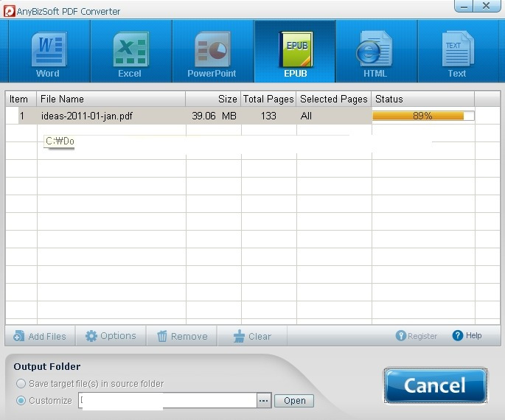Clear the file list
The height and width of the screenshot is (420, 505).
tap(252, 336)
